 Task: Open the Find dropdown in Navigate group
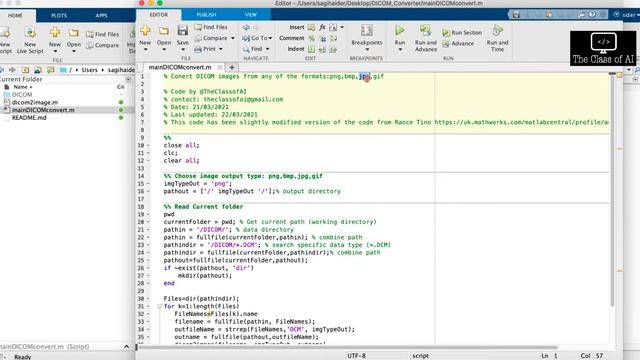267,49
